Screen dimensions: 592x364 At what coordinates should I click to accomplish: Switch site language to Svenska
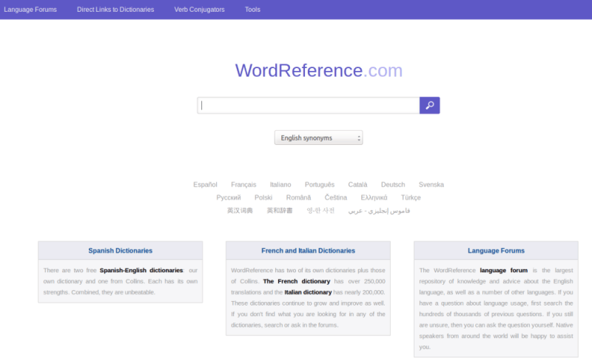tap(431, 185)
